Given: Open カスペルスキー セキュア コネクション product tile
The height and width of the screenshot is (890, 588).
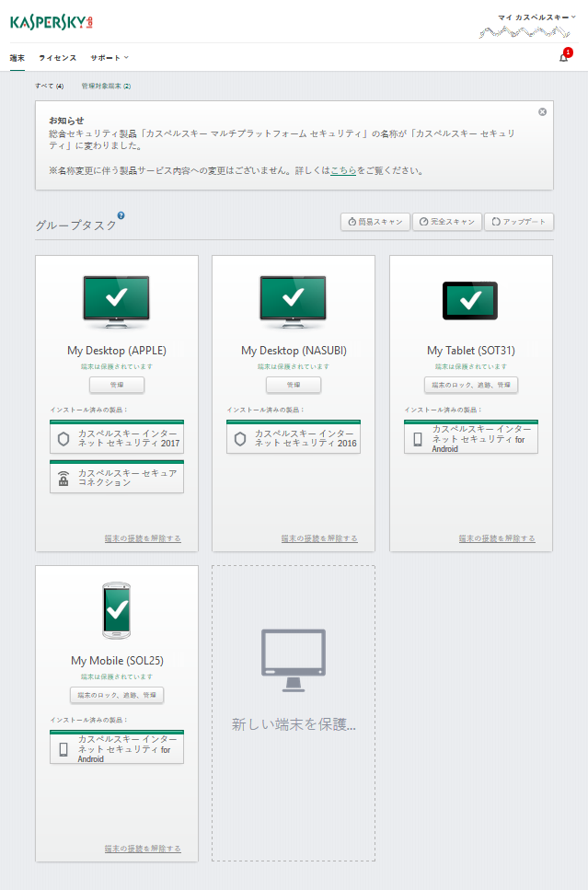Looking at the screenshot, I should click(116, 477).
